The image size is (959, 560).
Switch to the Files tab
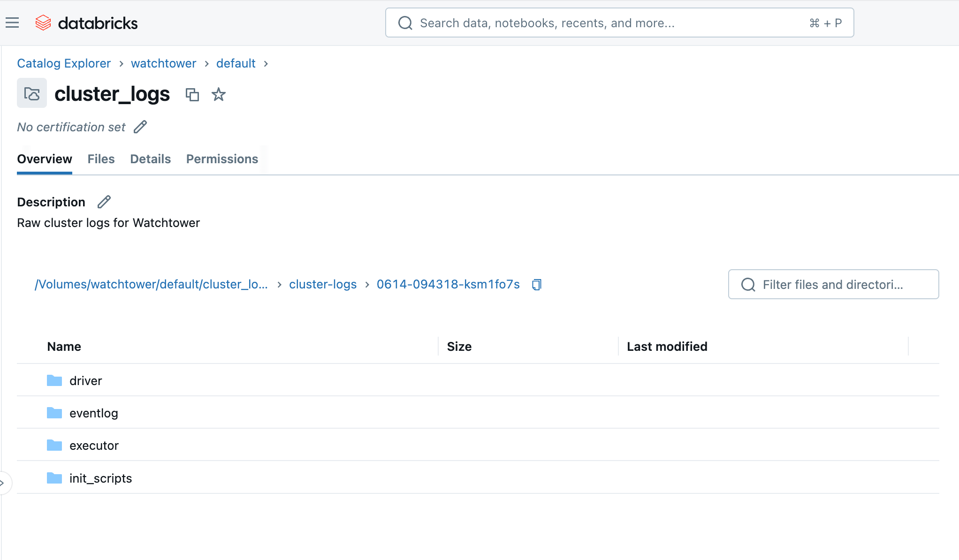tap(101, 159)
